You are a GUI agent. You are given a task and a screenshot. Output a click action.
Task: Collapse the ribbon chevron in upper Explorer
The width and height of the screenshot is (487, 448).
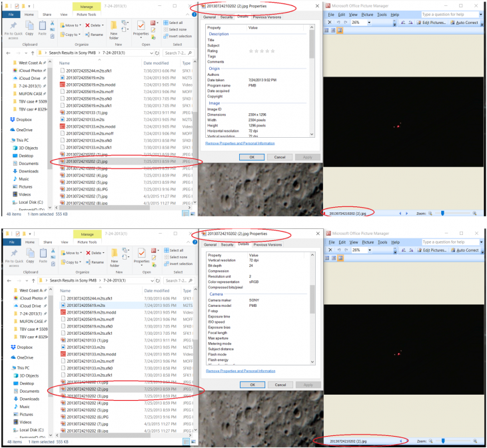tap(188, 14)
